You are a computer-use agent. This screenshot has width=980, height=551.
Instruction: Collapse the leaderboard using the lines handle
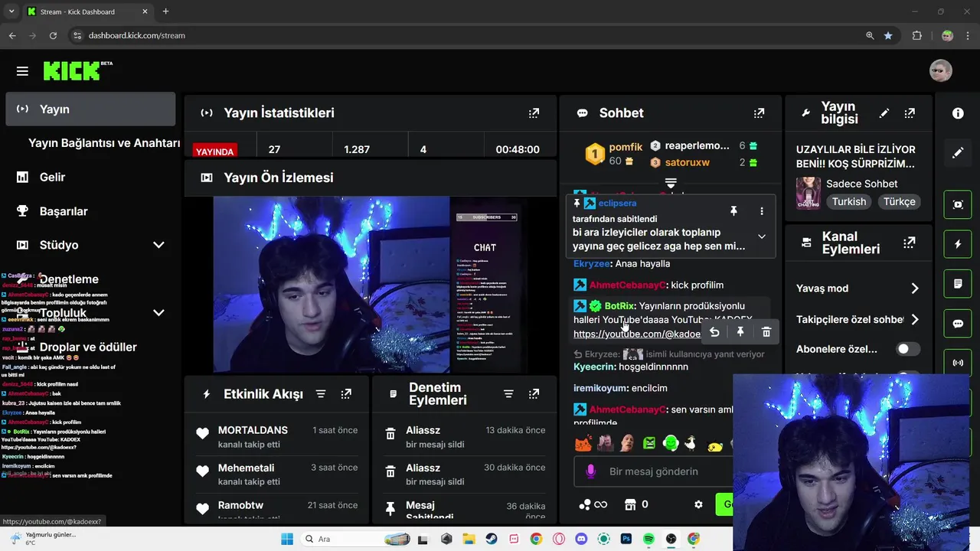pyautogui.click(x=671, y=183)
